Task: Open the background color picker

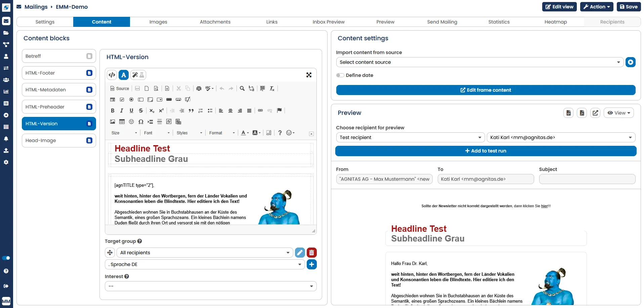Action: coord(256,133)
